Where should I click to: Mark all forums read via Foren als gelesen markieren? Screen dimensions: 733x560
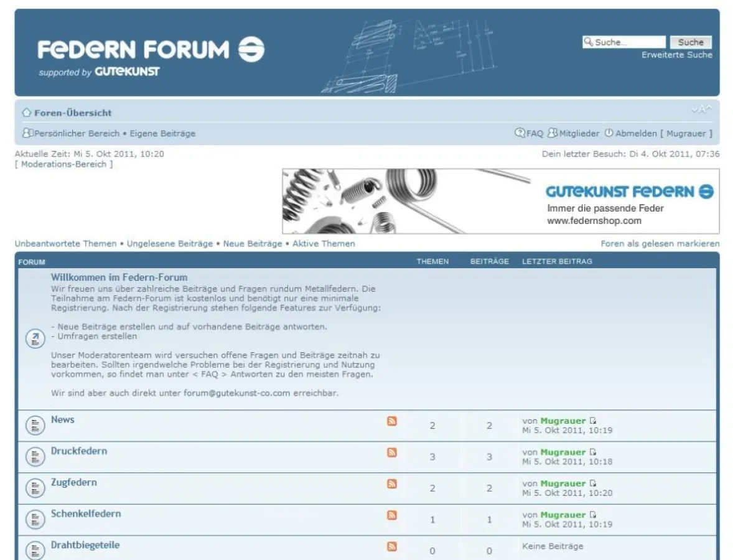click(x=660, y=244)
